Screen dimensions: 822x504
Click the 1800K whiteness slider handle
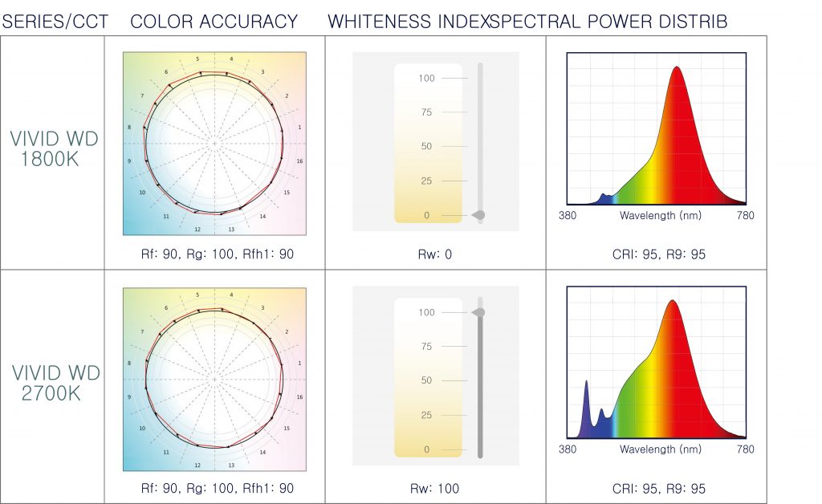click(x=479, y=215)
